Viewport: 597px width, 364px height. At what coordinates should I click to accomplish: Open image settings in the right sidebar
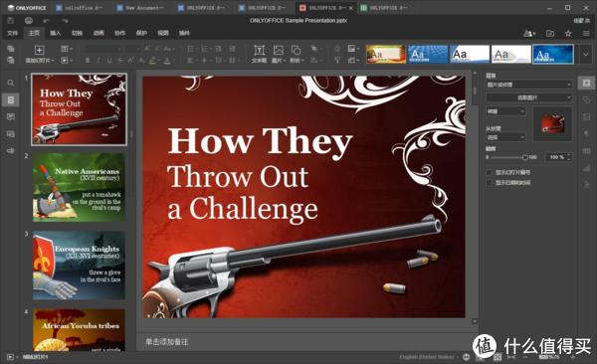[586, 116]
